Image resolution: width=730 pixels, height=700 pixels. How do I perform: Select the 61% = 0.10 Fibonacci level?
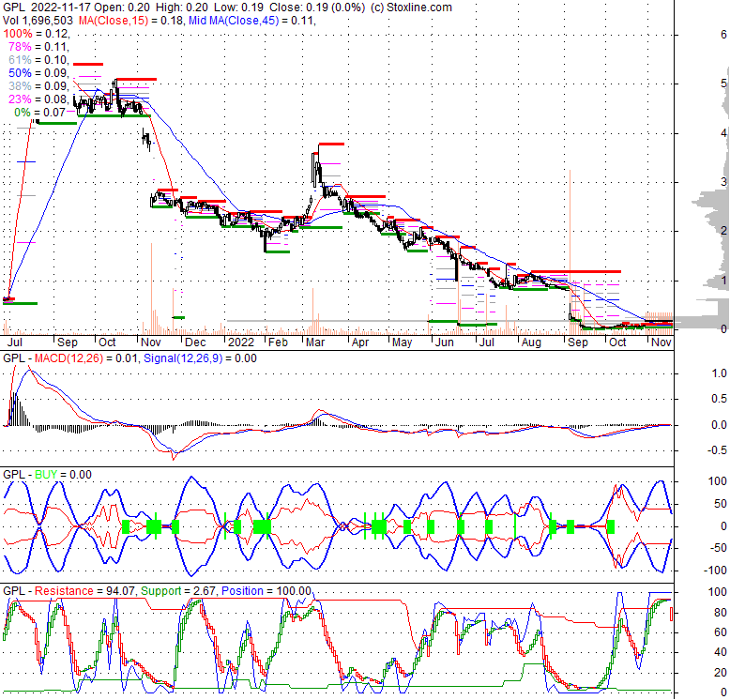(x=38, y=59)
